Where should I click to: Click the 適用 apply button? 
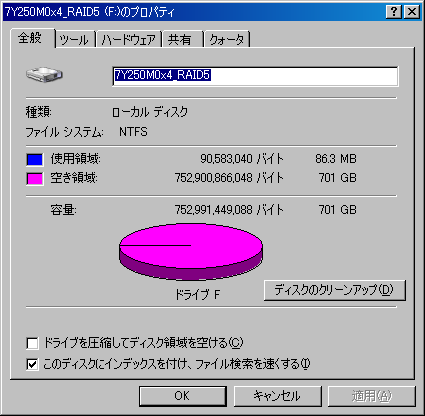point(372,396)
